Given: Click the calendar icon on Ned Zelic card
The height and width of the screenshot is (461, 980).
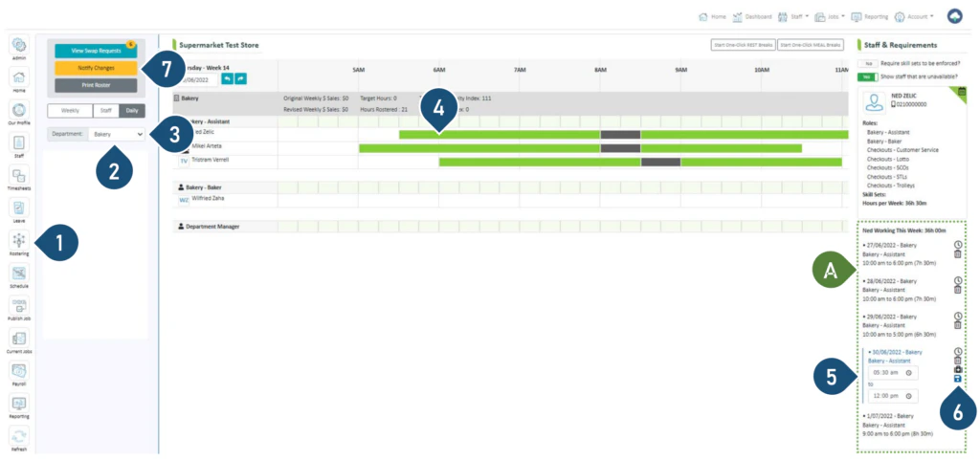Looking at the screenshot, I should (x=962, y=91).
